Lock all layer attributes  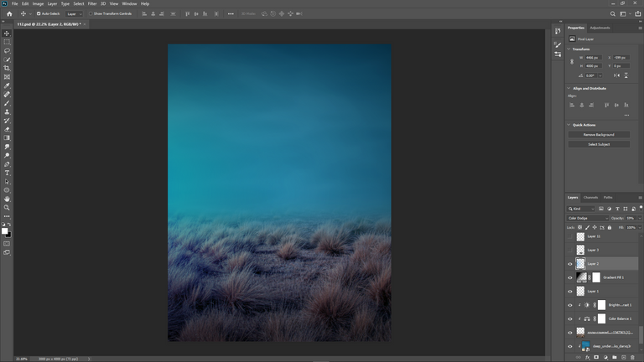coord(610,227)
